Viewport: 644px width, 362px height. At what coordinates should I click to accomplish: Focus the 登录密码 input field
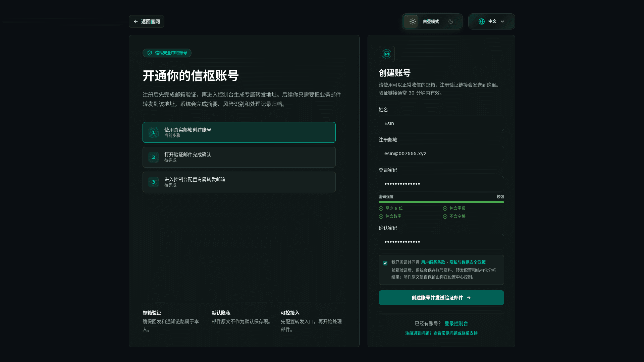[x=441, y=184]
